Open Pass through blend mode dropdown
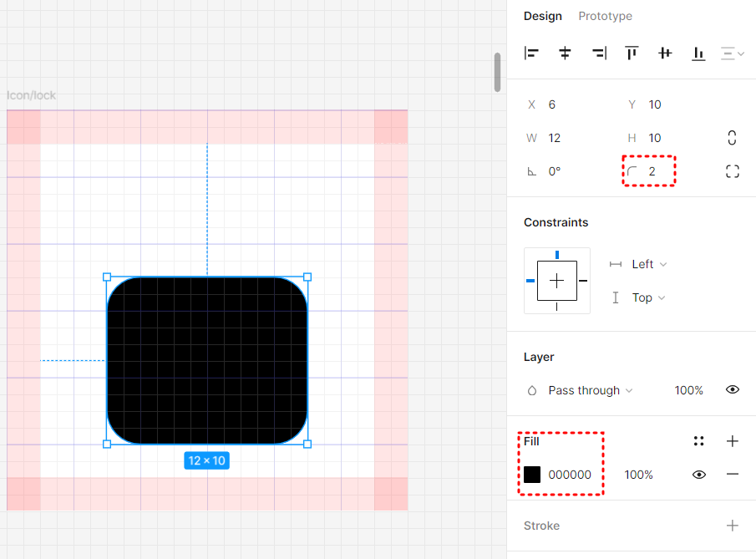756x559 pixels. coord(590,390)
